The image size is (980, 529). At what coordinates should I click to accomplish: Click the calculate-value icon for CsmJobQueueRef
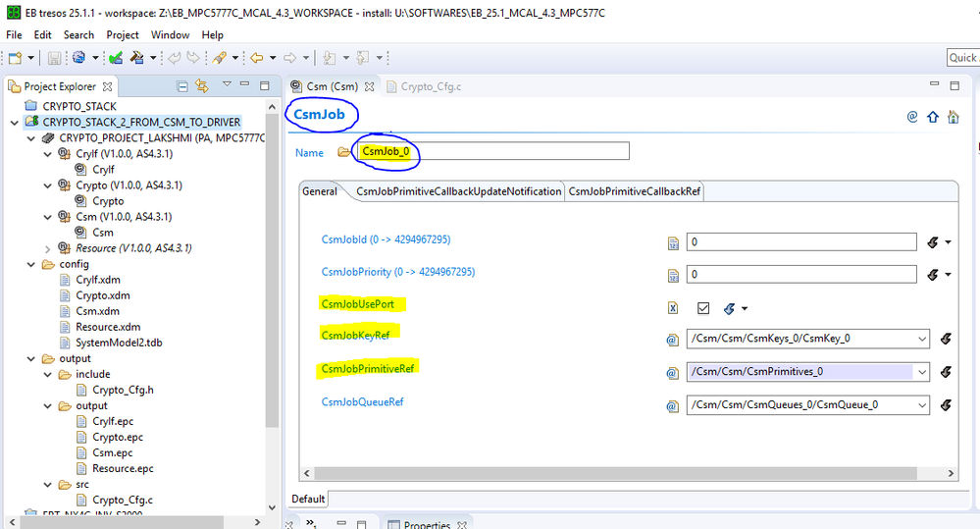(x=946, y=405)
